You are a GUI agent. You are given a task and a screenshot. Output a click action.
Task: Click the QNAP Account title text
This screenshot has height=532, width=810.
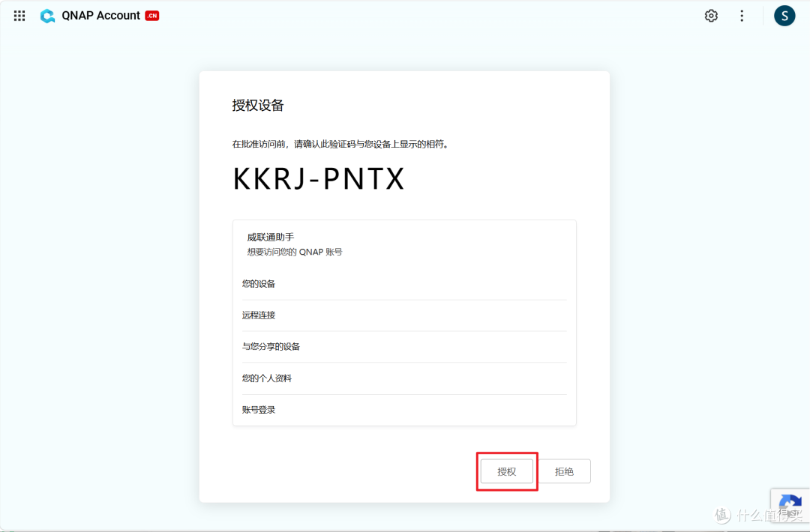[100, 16]
